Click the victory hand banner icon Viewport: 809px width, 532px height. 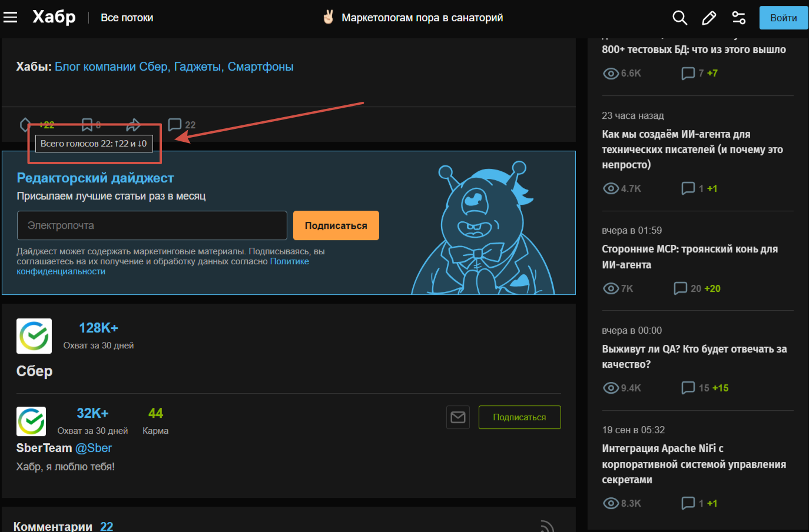tap(329, 17)
